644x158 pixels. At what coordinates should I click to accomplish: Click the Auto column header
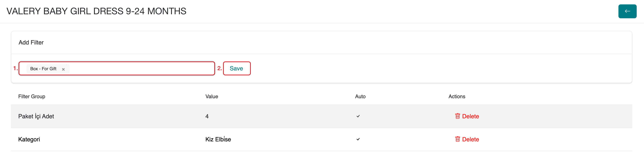360,96
